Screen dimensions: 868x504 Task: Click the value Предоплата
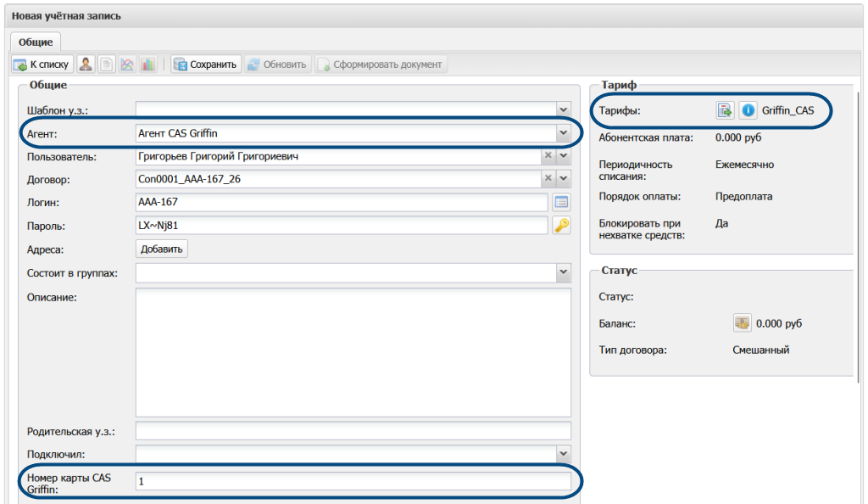(x=743, y=196)
